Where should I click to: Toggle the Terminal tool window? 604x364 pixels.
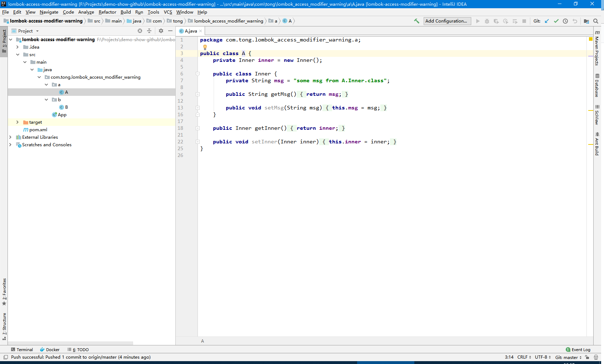pos(22,350)
